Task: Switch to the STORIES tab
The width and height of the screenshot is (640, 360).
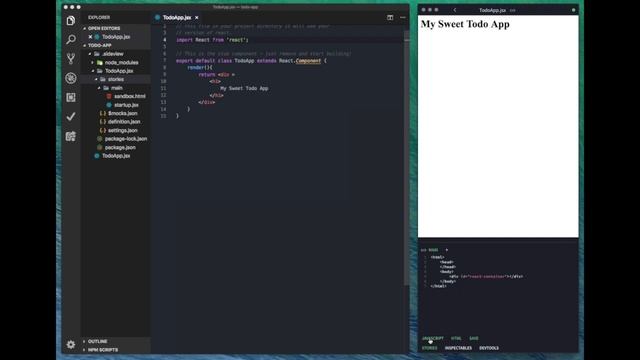Action: [x=429, y=348]
